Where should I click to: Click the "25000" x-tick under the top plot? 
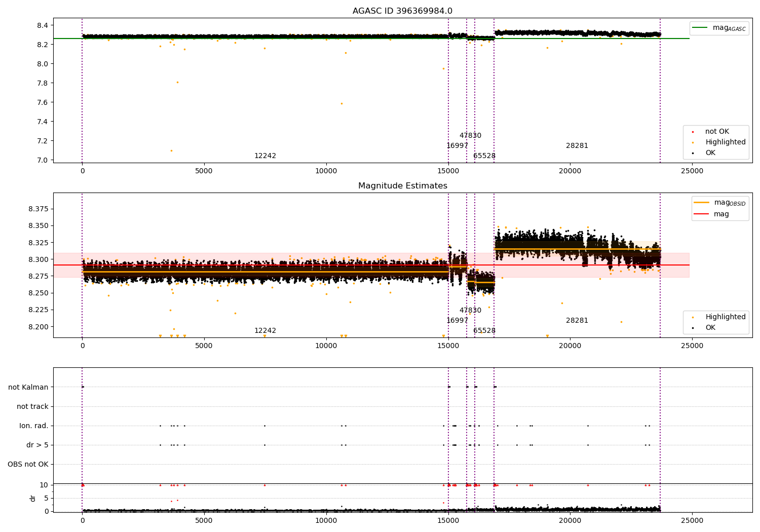click(692, 171)
